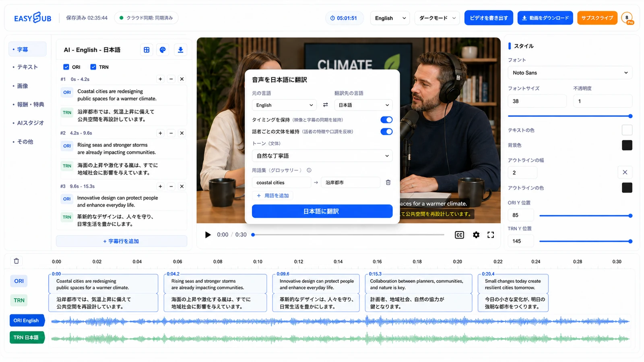Uncheck the TRN checkbox
This screenshot has width=644, height=362.
[93, 67]
